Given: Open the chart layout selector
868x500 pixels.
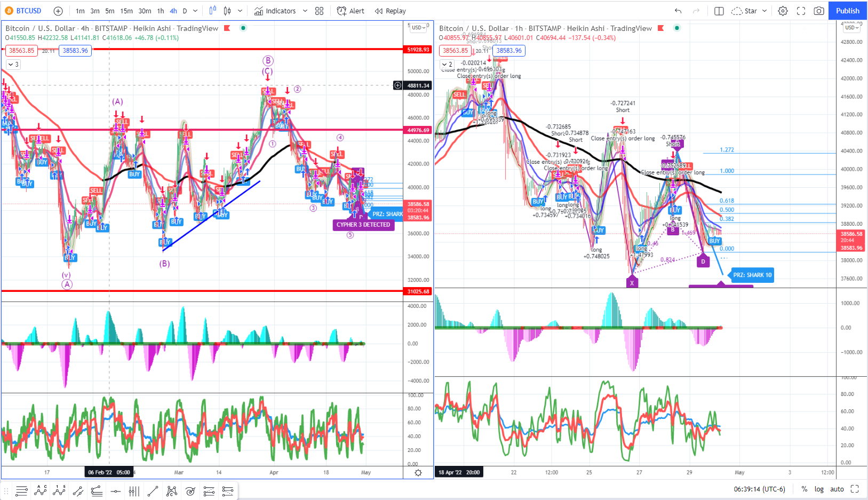Looking at the screenshot, I should coord(719,11).
